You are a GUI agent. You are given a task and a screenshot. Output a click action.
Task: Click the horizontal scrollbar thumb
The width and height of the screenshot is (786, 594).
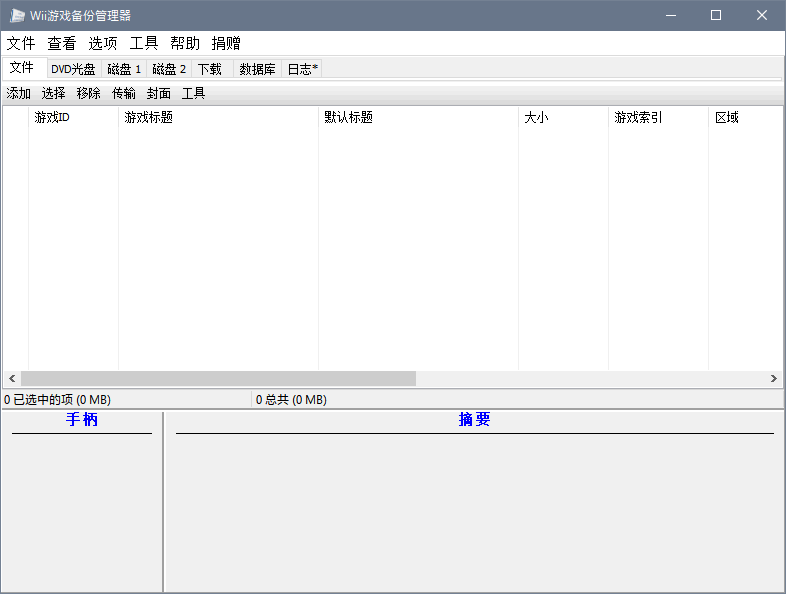point(218,379)
